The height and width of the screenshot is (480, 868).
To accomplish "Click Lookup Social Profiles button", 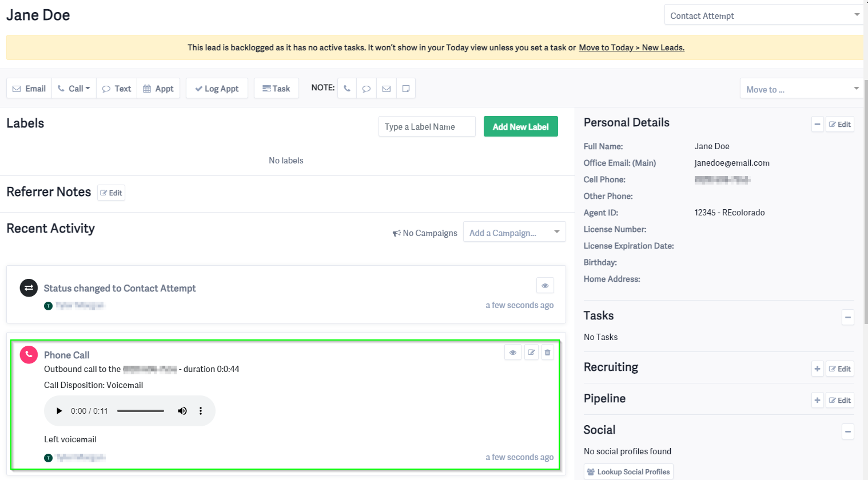I will [x=628, y=472].
